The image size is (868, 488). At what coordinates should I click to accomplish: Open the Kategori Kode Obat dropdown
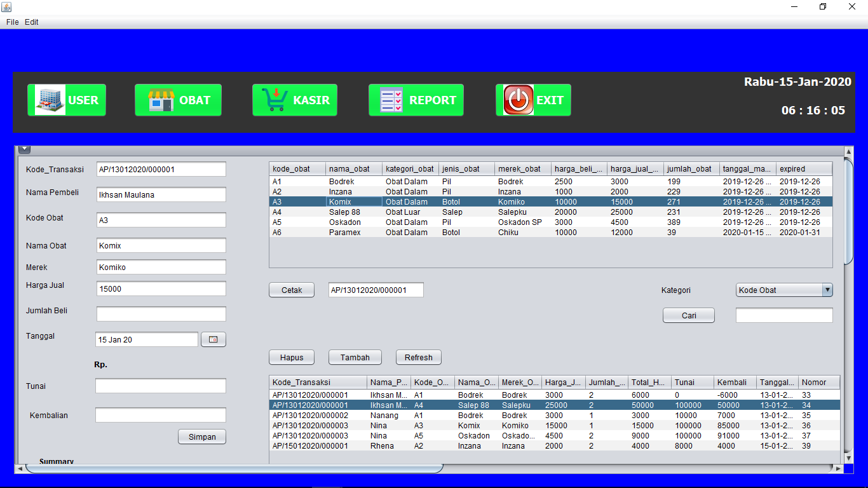[784, 290]
